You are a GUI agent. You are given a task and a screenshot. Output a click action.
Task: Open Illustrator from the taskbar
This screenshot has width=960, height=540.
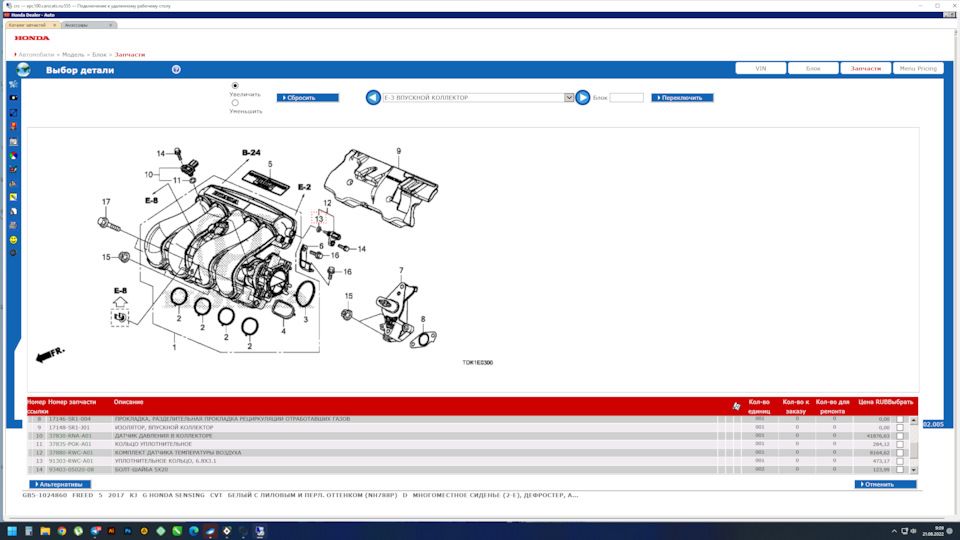tap(111, 531)
